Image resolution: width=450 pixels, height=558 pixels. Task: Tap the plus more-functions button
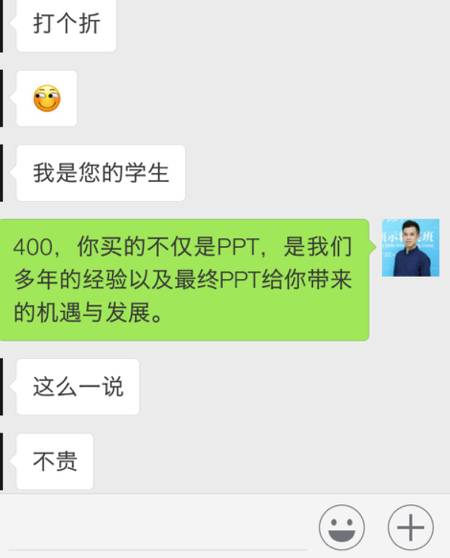click(410, 527)
